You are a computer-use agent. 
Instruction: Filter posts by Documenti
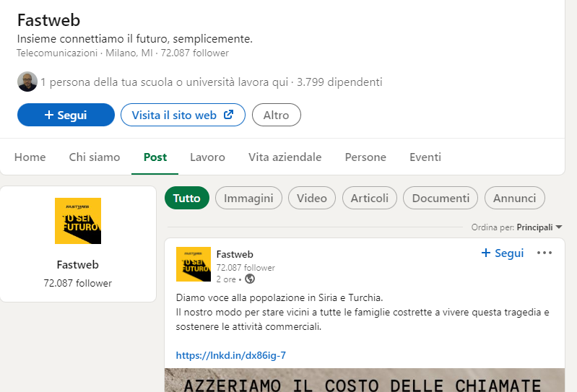point(440,198)
